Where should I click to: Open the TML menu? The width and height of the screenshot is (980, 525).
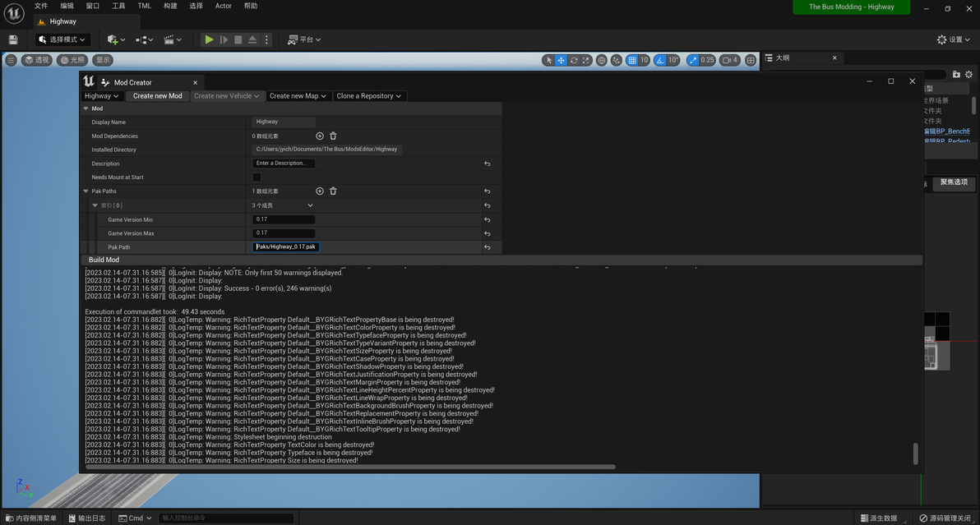coord(145,6)
